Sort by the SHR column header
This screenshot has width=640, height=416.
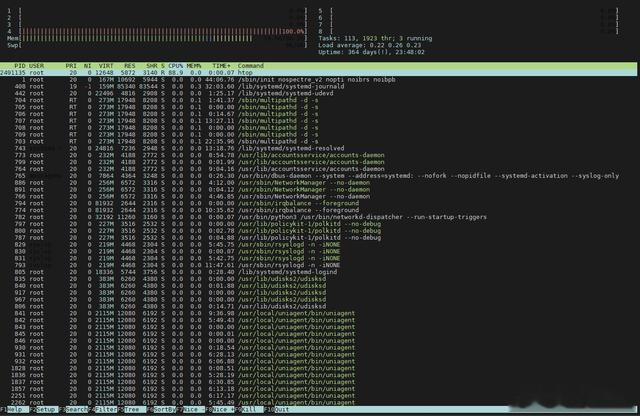coord(152,66)
